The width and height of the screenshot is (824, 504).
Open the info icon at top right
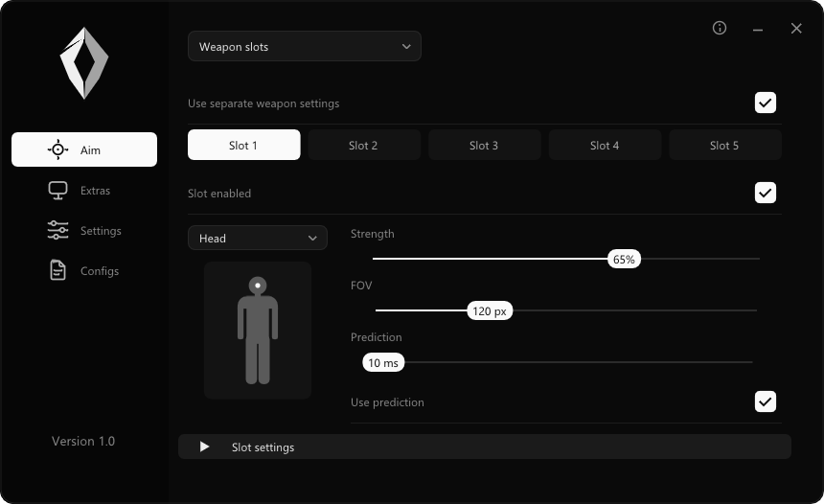pos(720,28)
